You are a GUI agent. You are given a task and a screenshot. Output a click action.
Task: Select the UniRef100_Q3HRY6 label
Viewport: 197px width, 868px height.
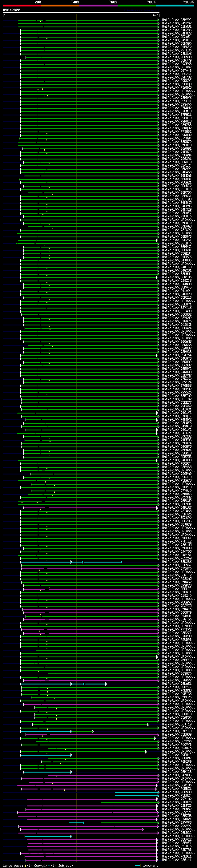[x=176, y=98]
